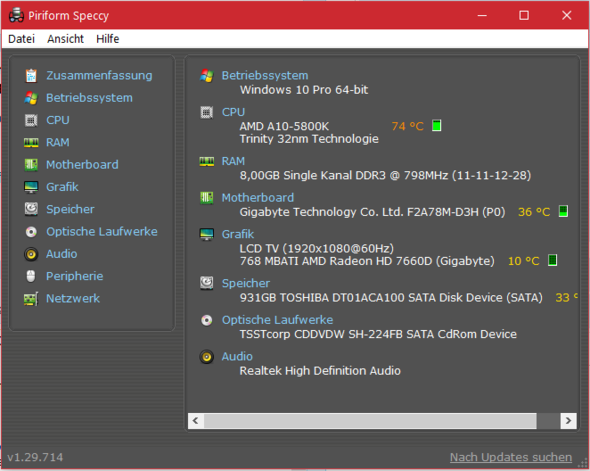Screen dimensions: 590x471
Task: Open the Grafik heading link in summary
Action: click(237, 234)
